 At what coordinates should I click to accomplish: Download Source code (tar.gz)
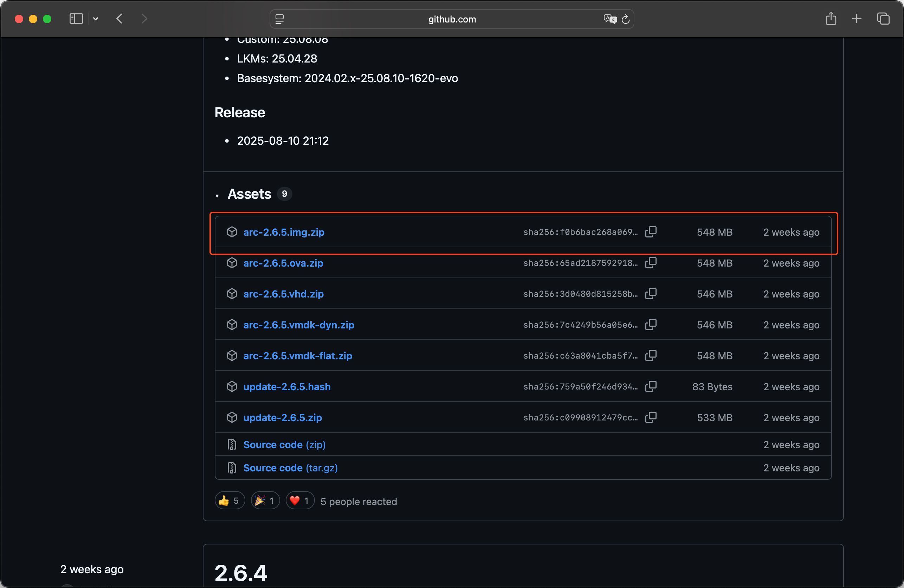click(290, 468)
